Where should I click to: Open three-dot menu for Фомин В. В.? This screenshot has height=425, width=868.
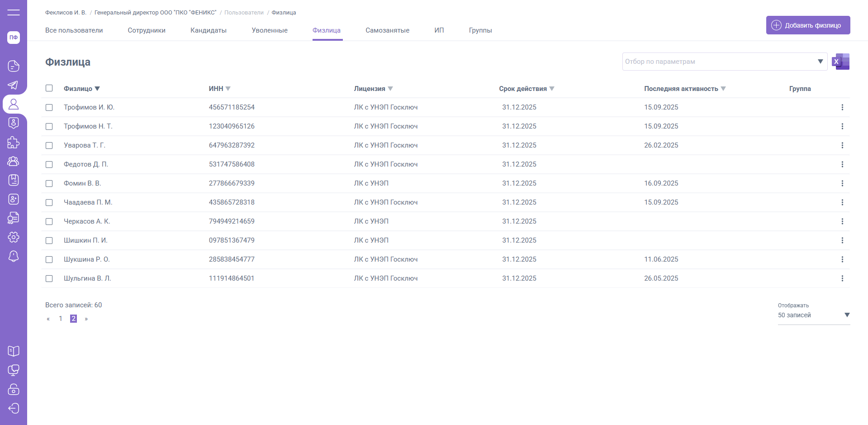[842, 183]
